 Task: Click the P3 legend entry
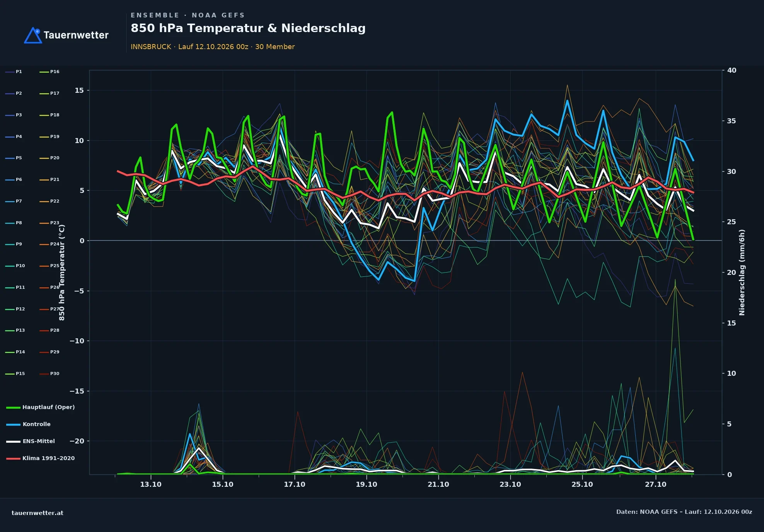(x=14, y=115)
